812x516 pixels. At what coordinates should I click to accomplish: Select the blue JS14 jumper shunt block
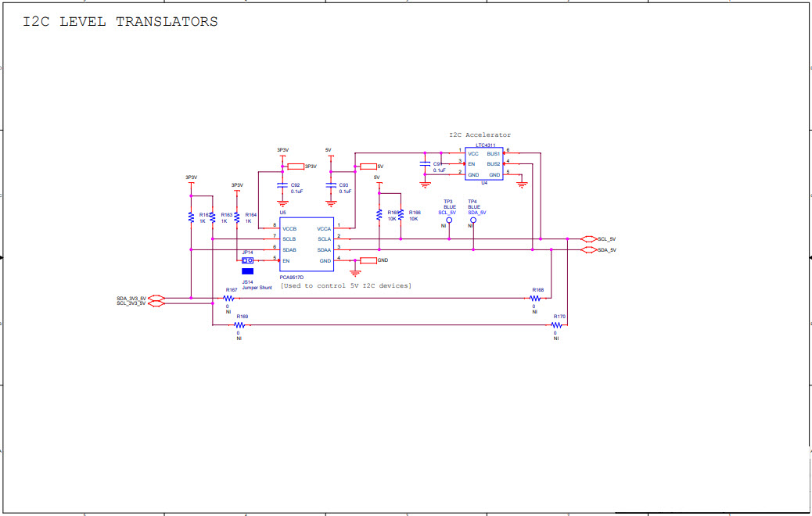pyautogui.click(x=248, y=271)
